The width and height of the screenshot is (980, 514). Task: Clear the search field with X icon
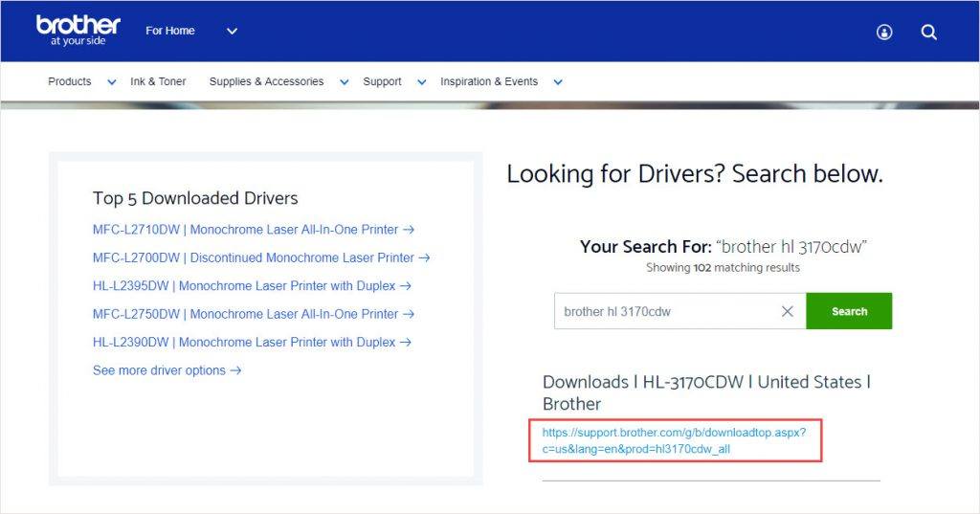[x=788, y=311]
